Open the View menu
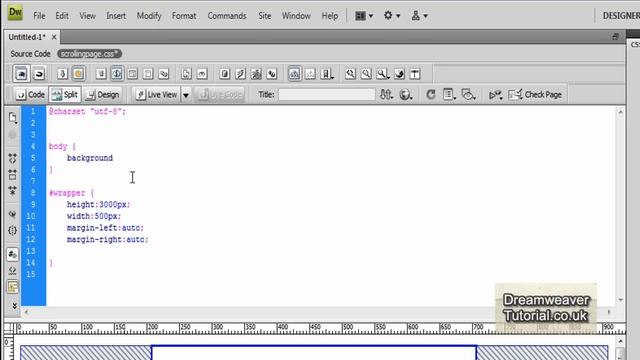The height and width of the screenshot is (360, 640). click(87, 16)
